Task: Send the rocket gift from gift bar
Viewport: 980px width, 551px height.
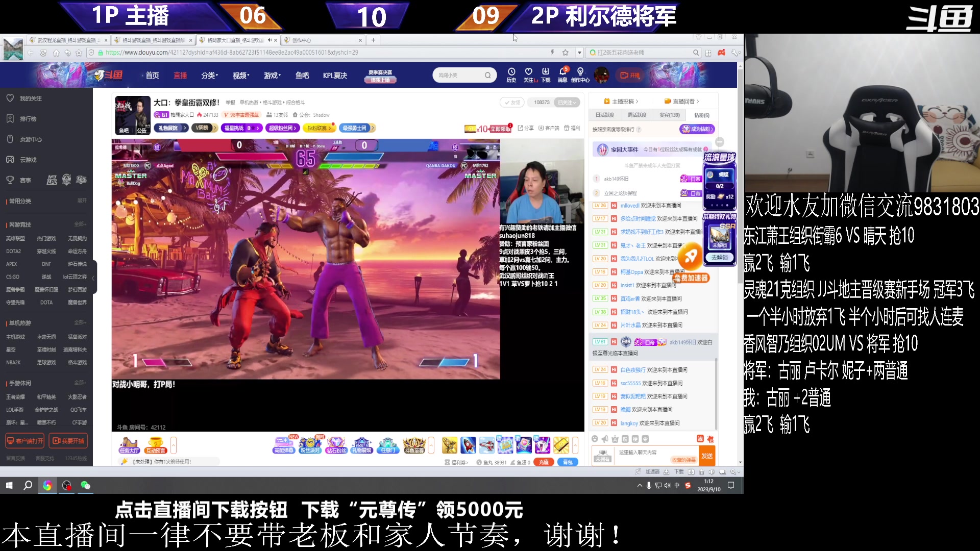Action: (x=468, y=445)
